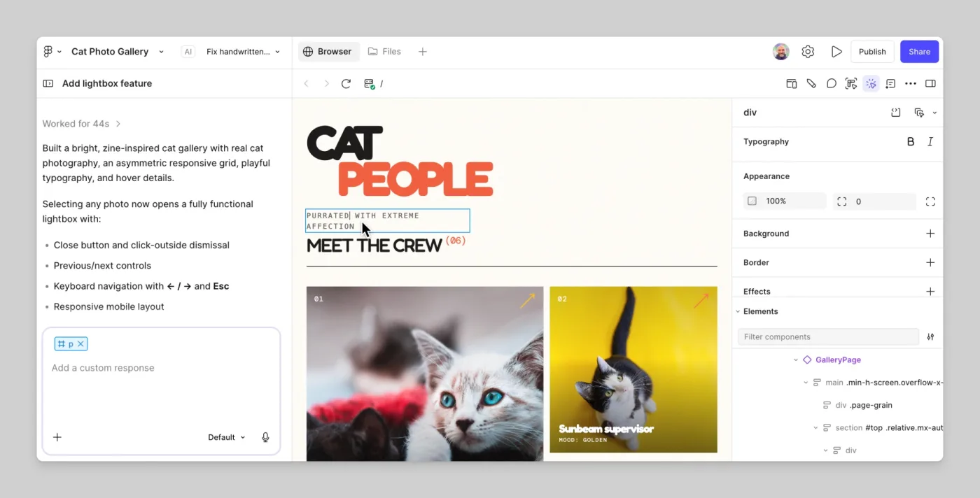
Task: Collapse the main .min-h-screen tree node
Action: tap(806, 383)
